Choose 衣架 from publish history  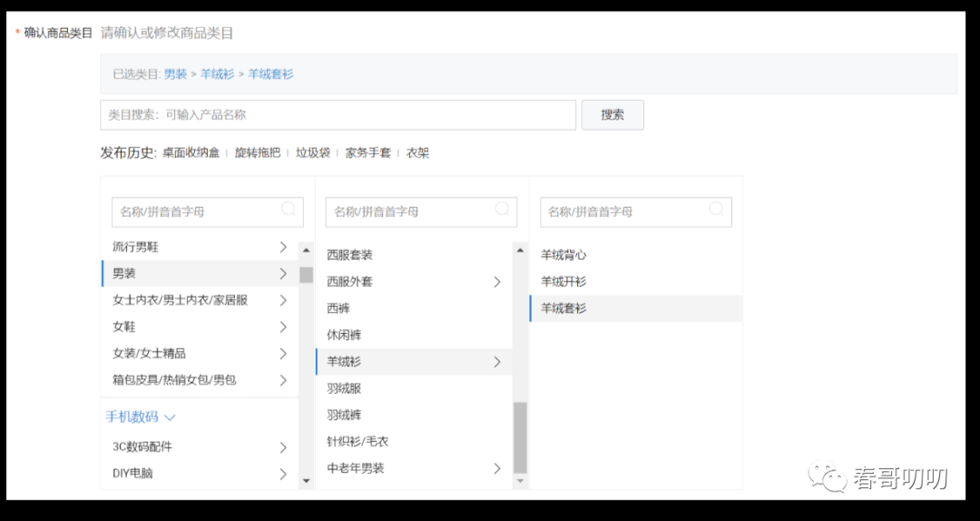[x=417, y=152]
